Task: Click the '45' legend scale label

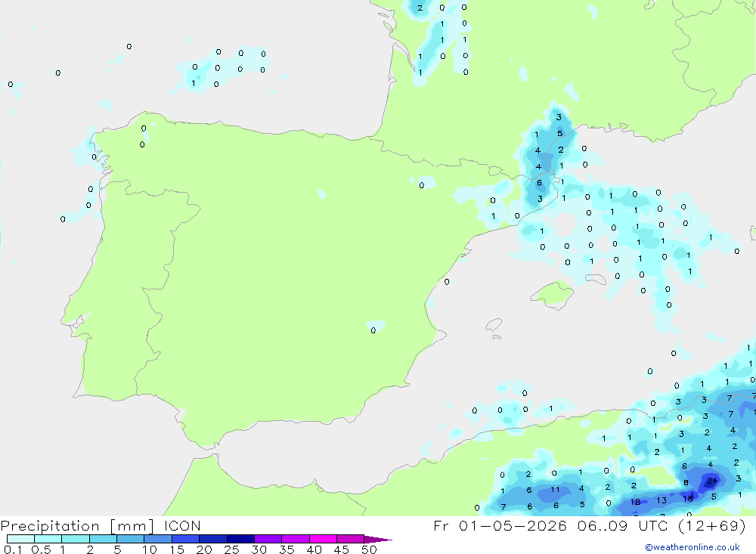Action: click(342, 549)
